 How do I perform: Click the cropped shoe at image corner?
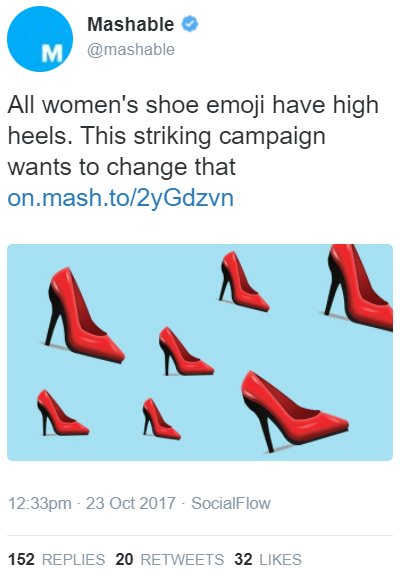pyautogui.click(x=359, y=287)
